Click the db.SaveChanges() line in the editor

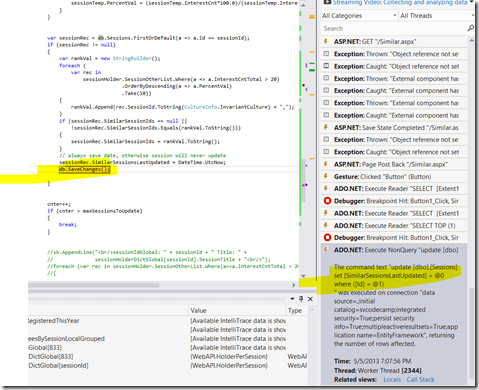(84, 169)
